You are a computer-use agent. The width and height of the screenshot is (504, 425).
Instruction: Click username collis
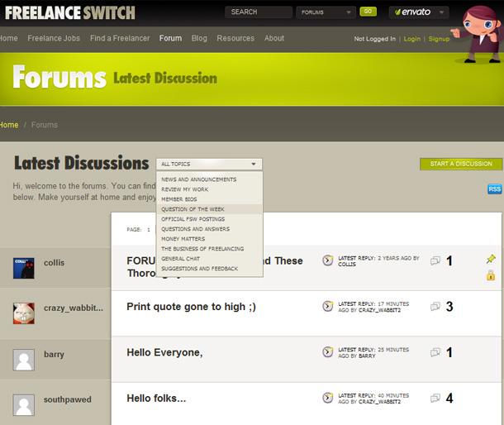(54, 263)
